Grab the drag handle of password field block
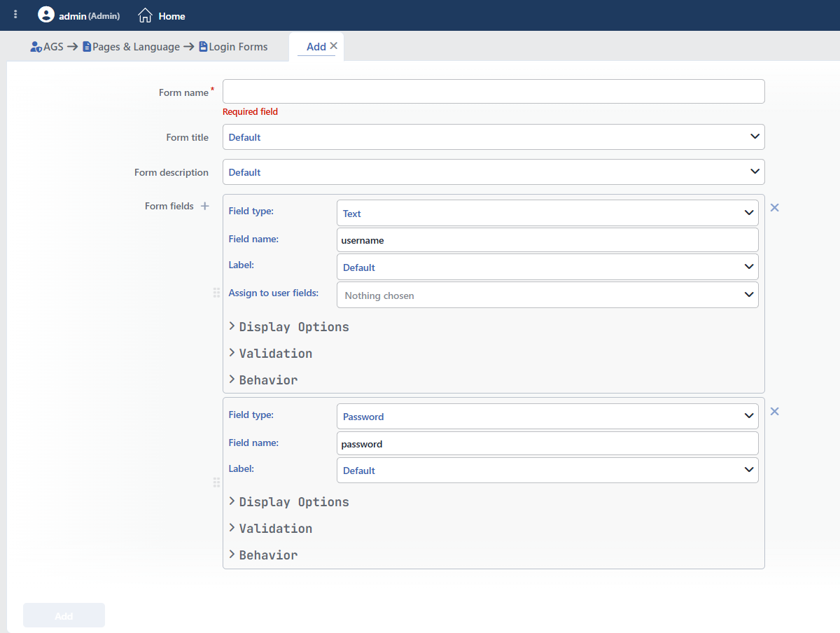This screenshot has width=840, height=633. tap(216, 482)
